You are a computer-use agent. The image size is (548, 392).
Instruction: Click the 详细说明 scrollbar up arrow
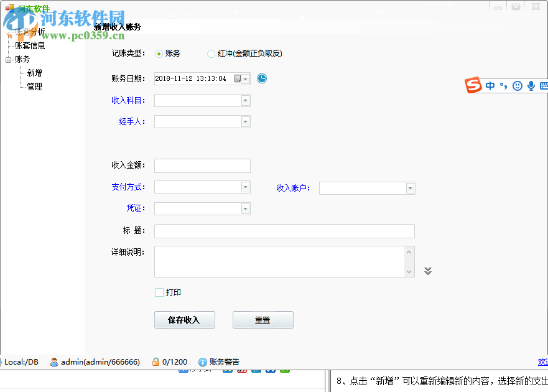[x=409, y=252]
